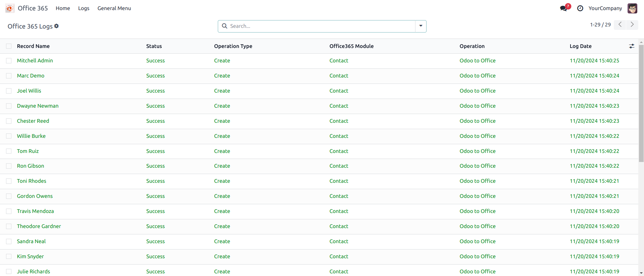Select the Chester Reed row checkbox
The width and height of the screenshot is (644, 276).
pyautogui.click(x=9, y=121)
